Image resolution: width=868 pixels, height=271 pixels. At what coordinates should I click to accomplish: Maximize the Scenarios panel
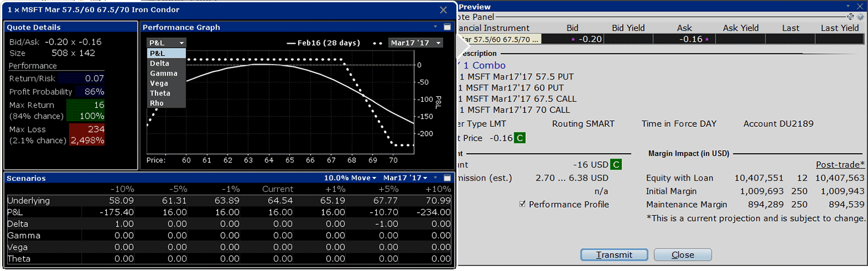pos(447,178)
